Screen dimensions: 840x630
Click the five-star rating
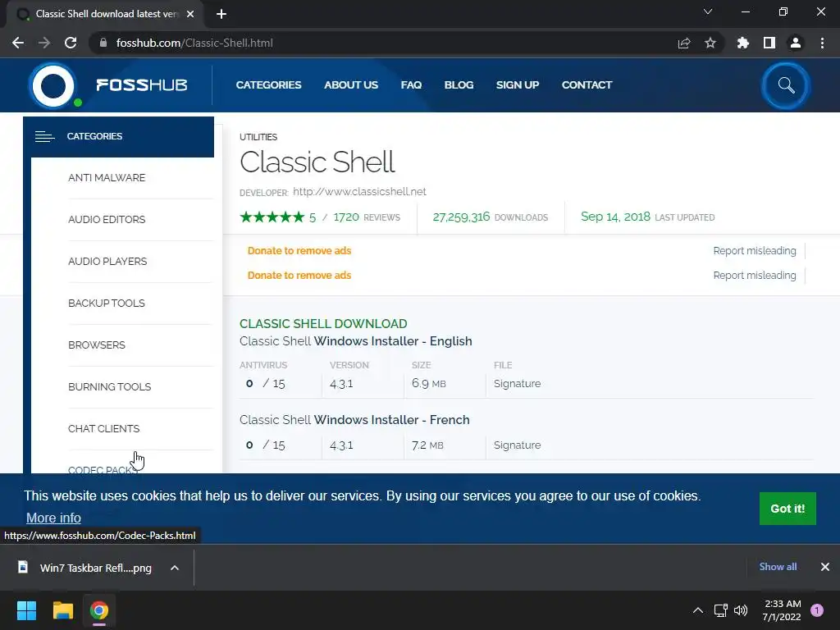272,217
